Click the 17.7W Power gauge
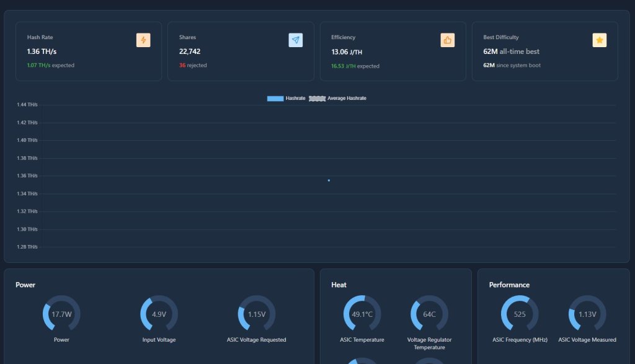This screenshot has width=635, height=364. [x=61, y=314]
